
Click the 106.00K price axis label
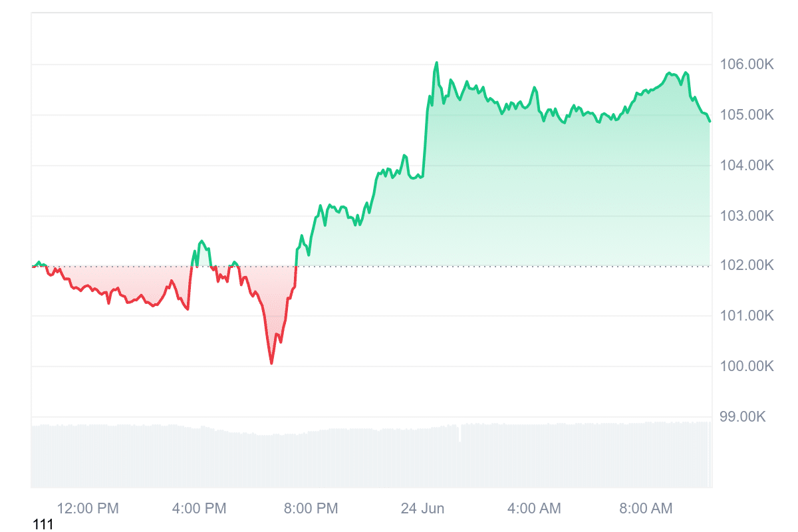(747, 65)
